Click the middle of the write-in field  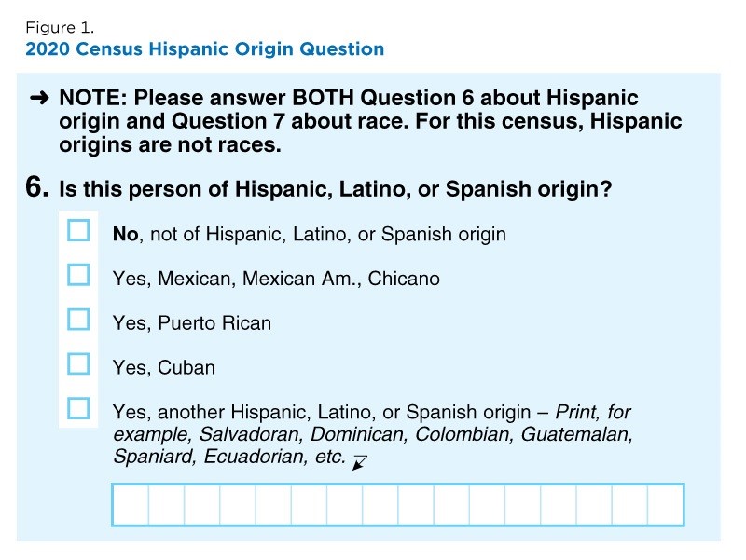pyautogui.click(x=398, y=505)
